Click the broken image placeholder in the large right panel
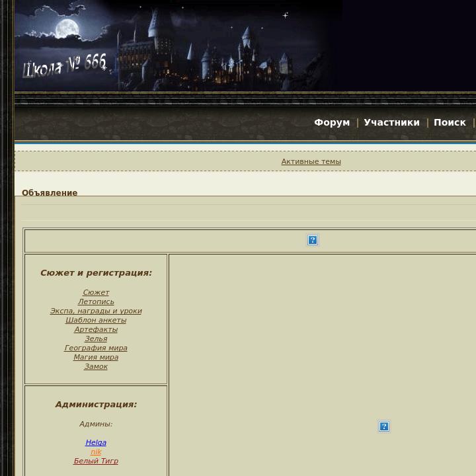The width and height of the screenshot is (476, 476). tap(383, 426)
